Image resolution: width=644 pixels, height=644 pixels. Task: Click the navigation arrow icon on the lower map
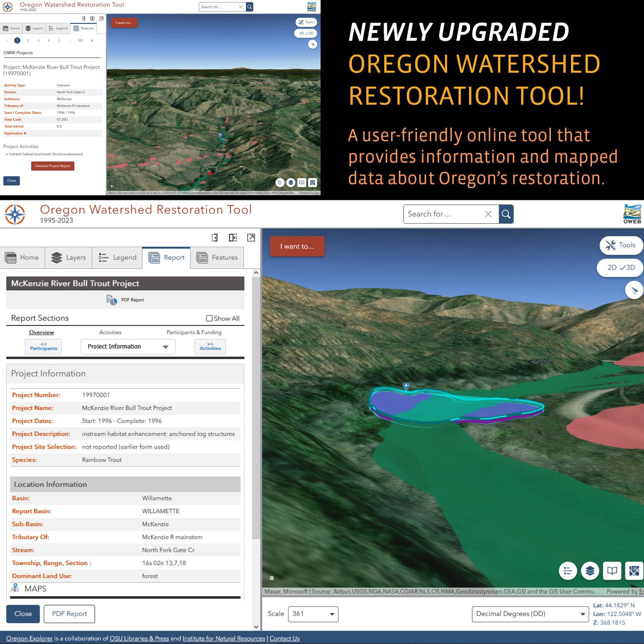pos(634,290)
